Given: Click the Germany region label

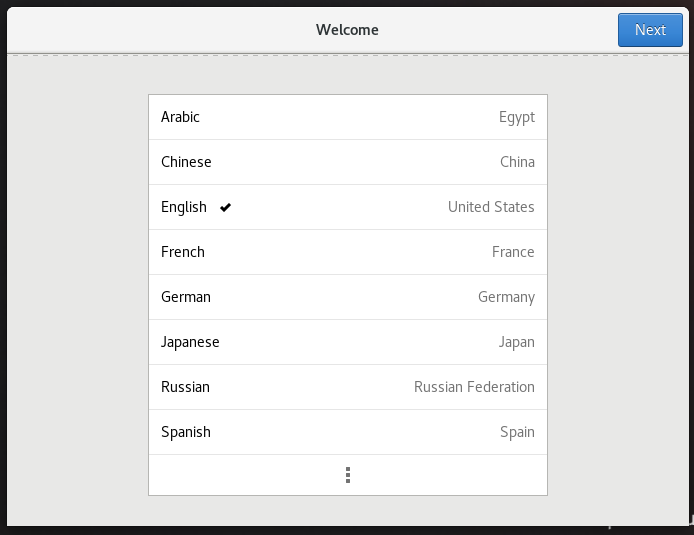Looking at the screenshot, I should [x=506, y=297].
